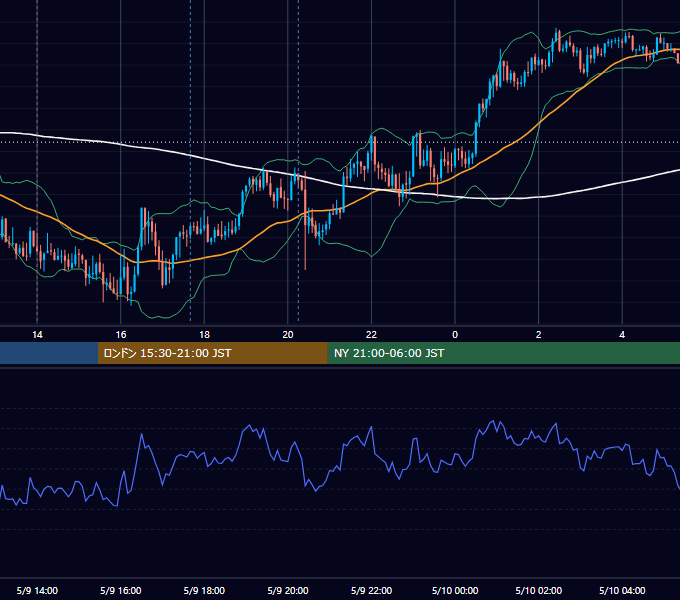Click the upper time axis label 4
Viewport: 680px width, 600px height.
click(x=622, y=335)
